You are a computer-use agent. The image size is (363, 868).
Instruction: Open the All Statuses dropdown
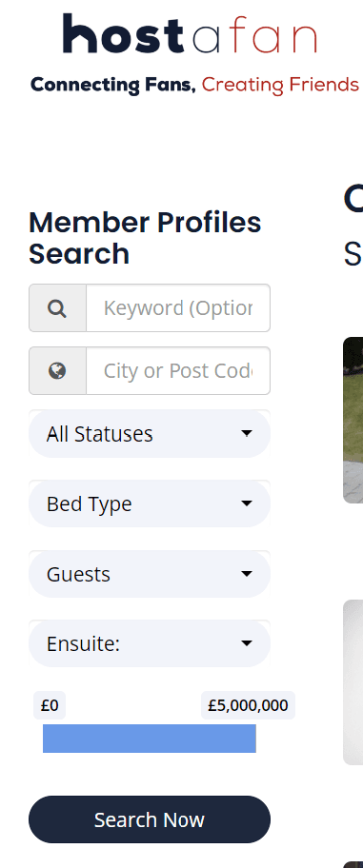point(150,433)
